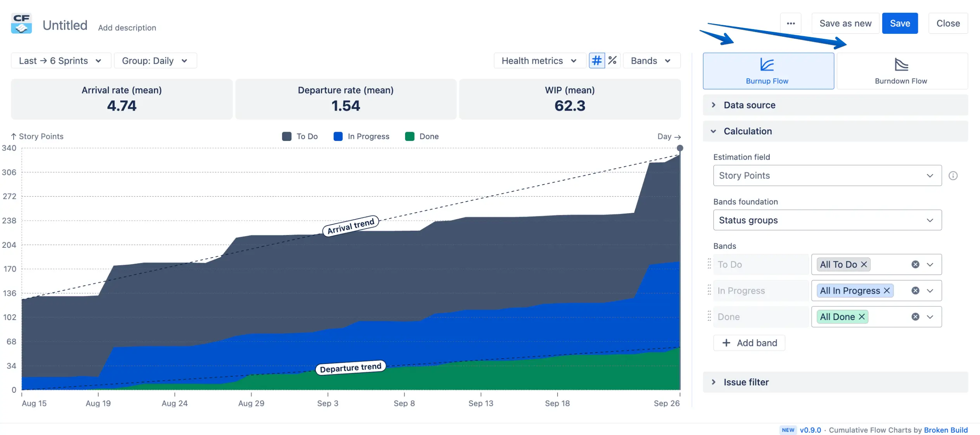Image resolution: width=980 pixels, height=435 pixels.
Task: Select the Burnup Flow chart tab
Action: [x=768, y=71]
